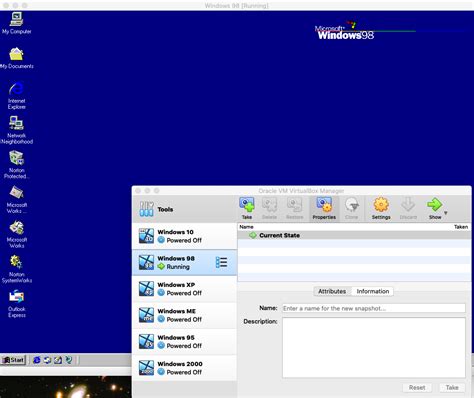This screenshot has width=474, height=398.
Task: Launch Outlook Express desktop icon
Action: (16, 304)
